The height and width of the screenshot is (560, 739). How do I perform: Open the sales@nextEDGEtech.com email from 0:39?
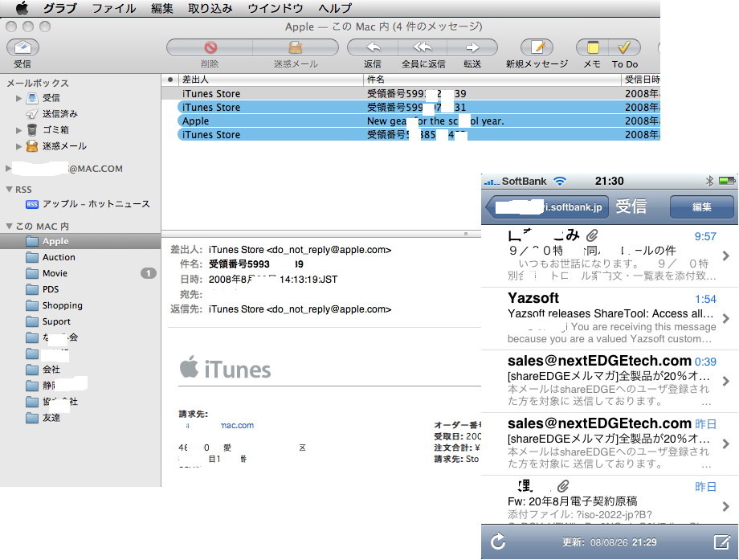coord(610,382)
